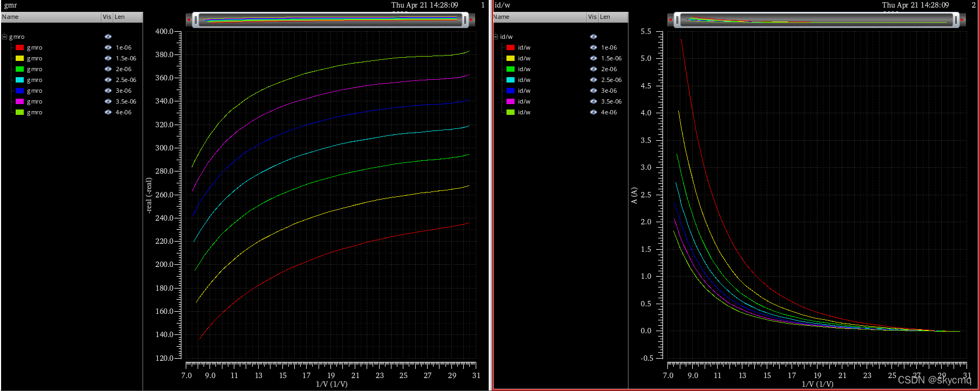This screenshot has height=391, width=980.
Task: Toggle visibility of gmro group eye icon
Action: [108, 37]
